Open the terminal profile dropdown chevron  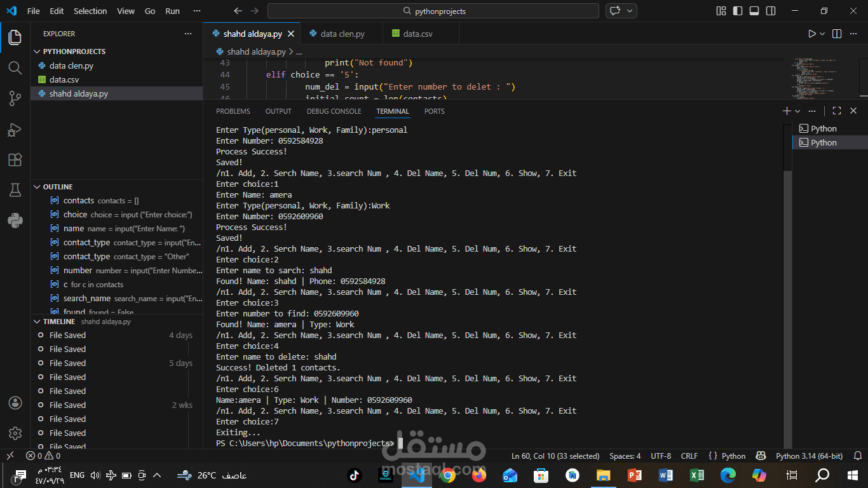pos(797,111)
